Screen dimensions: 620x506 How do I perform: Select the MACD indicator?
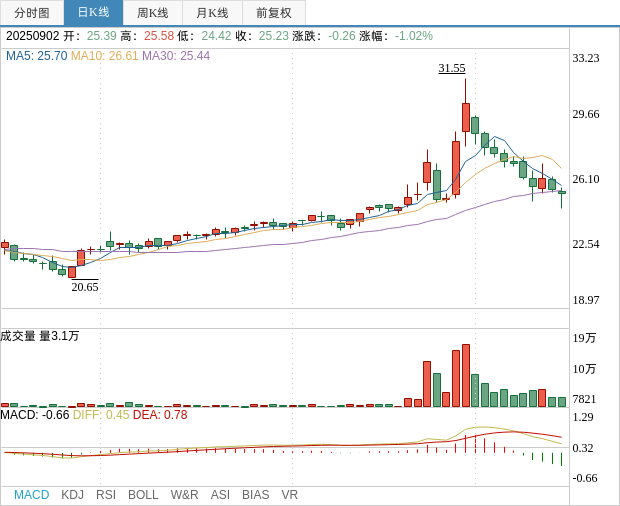click(x=32, y=495)
